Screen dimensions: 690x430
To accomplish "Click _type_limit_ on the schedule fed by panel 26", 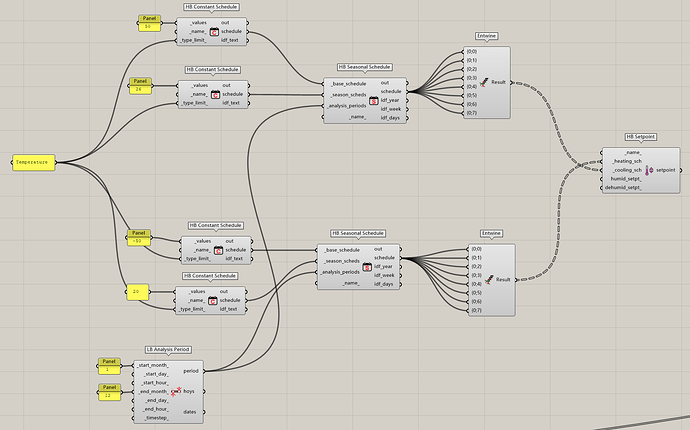I will coord(194,103).
